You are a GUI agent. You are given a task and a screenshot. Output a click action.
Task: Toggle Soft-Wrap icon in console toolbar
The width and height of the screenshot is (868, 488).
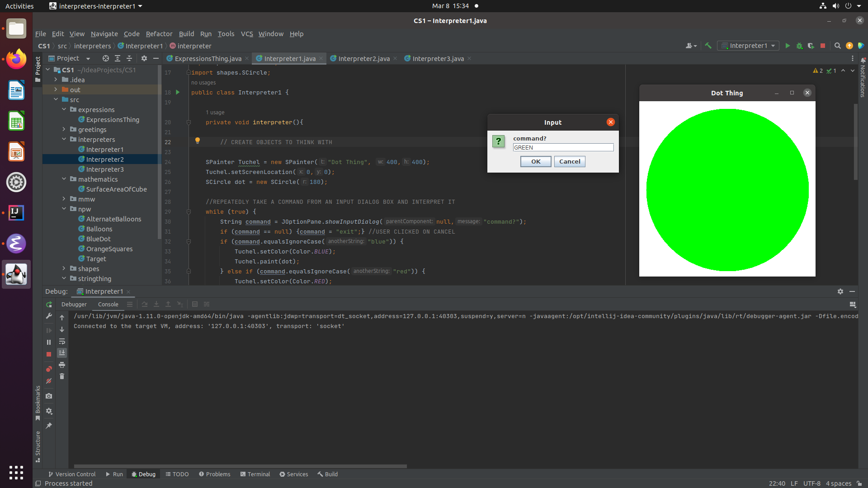(62, 342)
